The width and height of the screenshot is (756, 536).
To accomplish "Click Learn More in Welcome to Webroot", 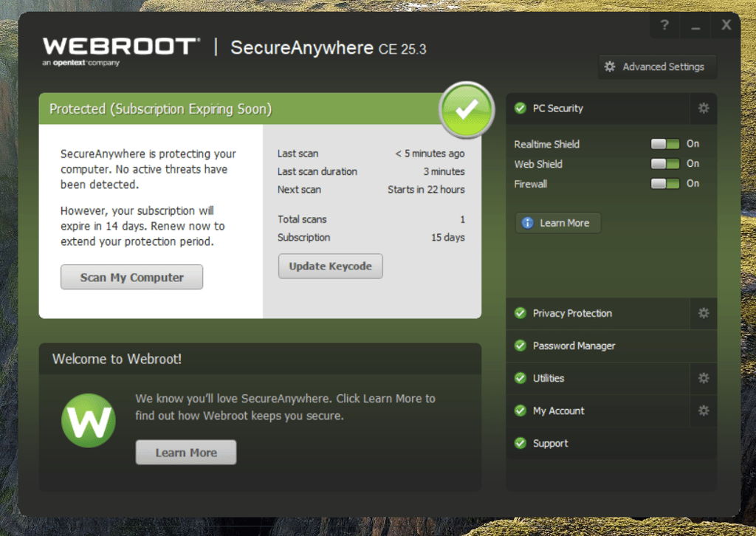I will [x=186, y=453].
